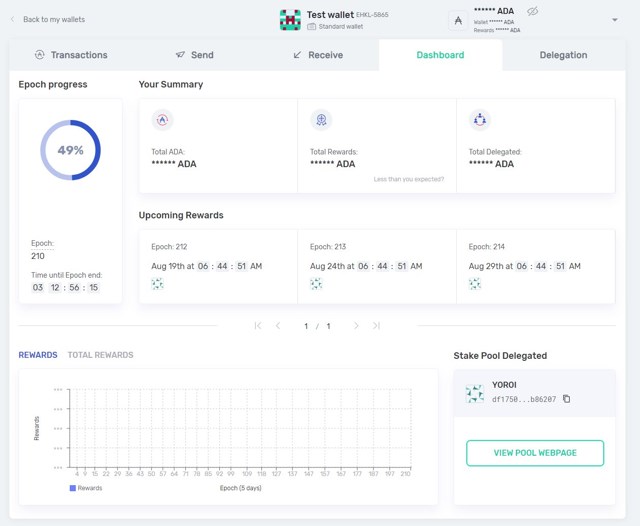The image size is (640, 526).
Task: Click the Total ADA summary icon
Action: [162, 120]
